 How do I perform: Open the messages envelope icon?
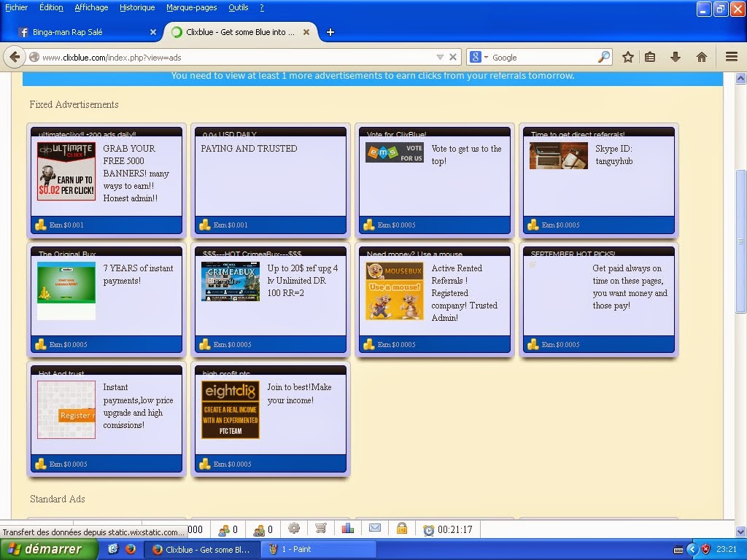375,528
